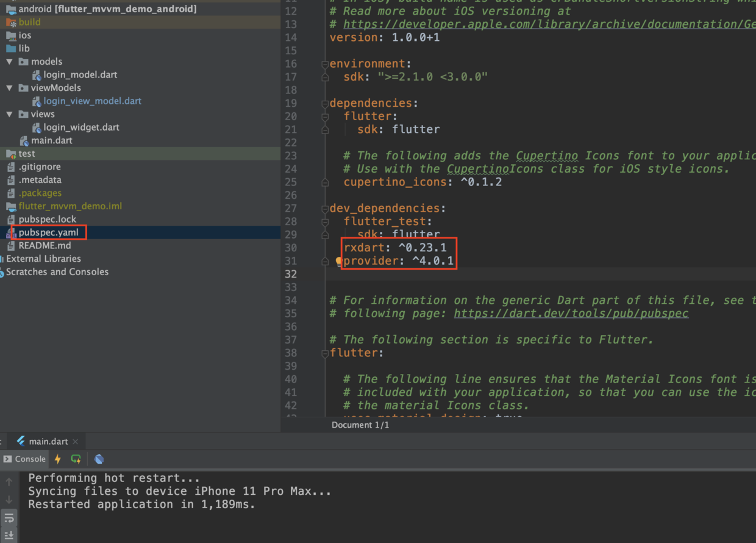Click the 'provider: ^4.0.1' text
The height and width of the screenshot is (543, 756).
[x=399, y=261]
